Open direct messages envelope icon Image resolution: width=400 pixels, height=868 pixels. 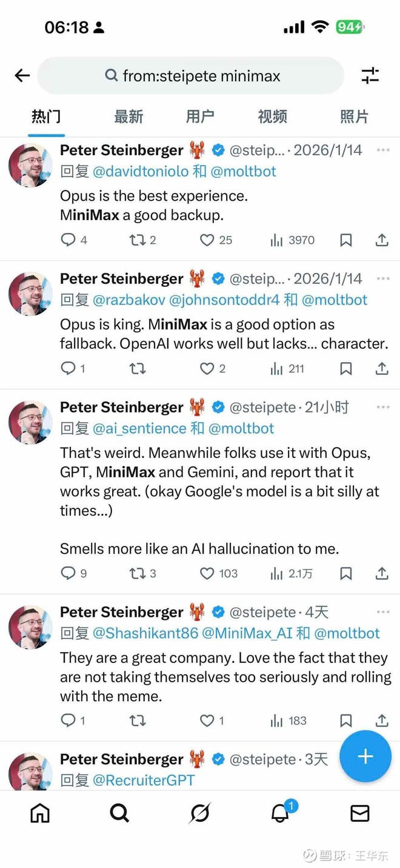tap(360, 813)
